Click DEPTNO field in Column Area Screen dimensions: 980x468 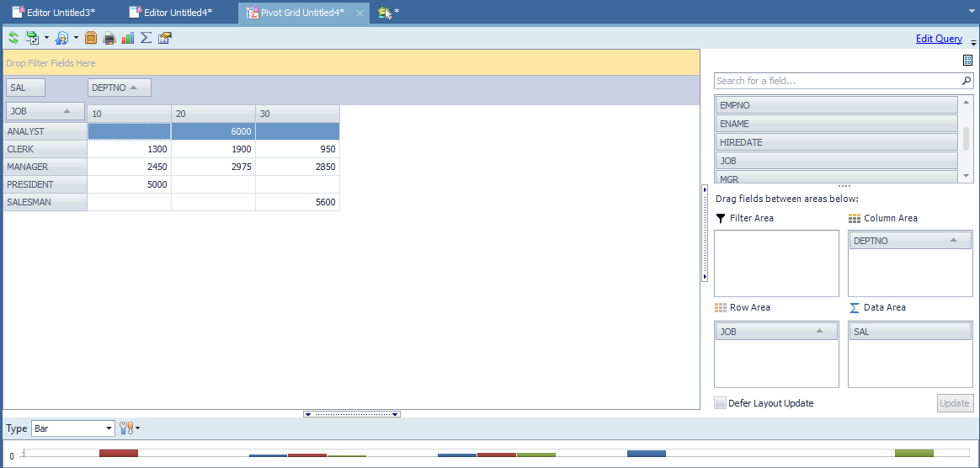[910, 241]
